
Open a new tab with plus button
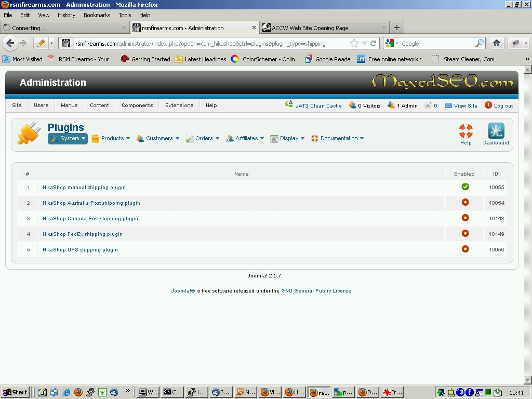pyautogui.click(x=396, y=28)
